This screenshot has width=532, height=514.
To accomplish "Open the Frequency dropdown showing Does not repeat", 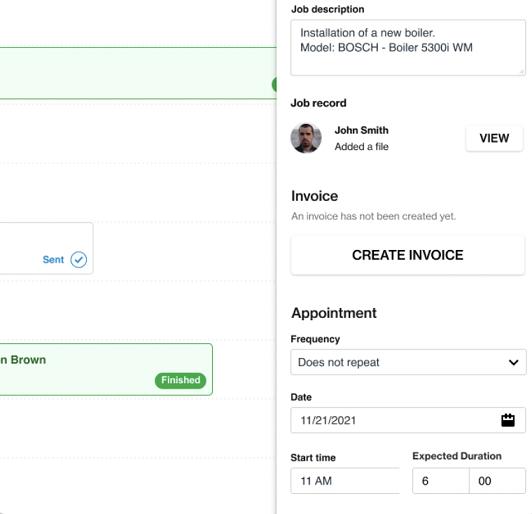I will click(408, 362).
